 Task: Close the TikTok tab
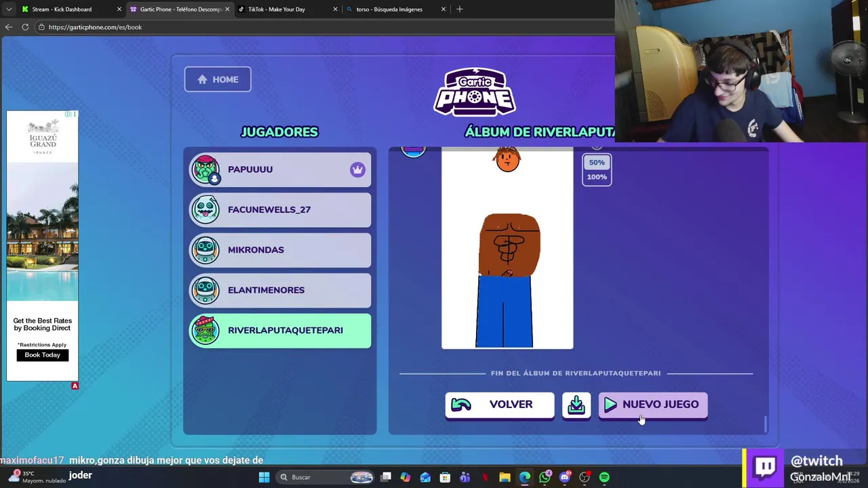click(x=335, y=9)
